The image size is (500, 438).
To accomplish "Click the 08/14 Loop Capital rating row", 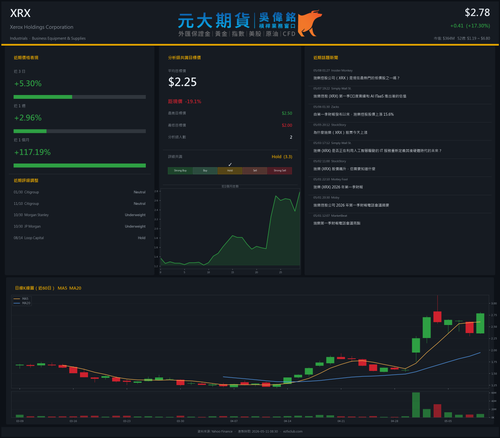I will pos(79,238).
